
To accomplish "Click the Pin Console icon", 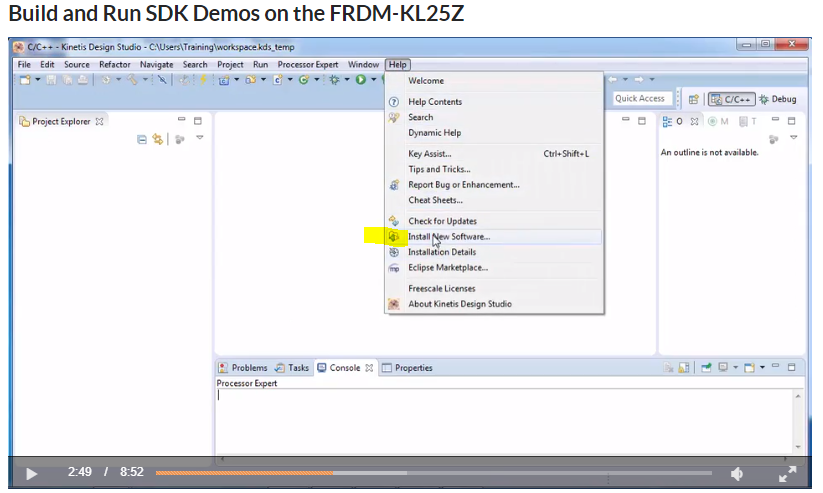I will (706, 368).
